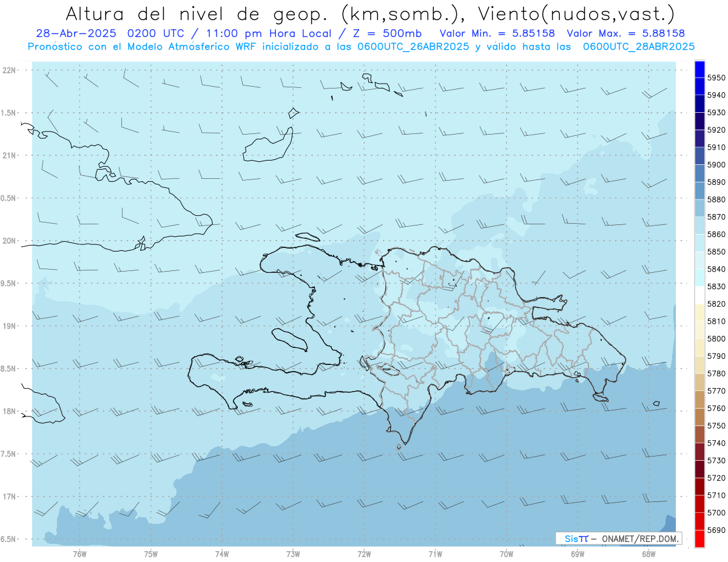This screenshot has height=562, width=728.
Task: Select the bright blue color band above 5950
Action: (699, 69)
